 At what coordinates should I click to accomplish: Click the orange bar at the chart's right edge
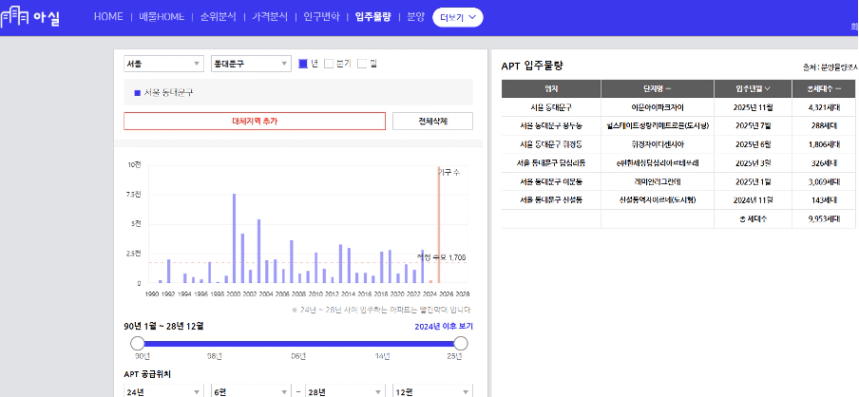[438, 225]
